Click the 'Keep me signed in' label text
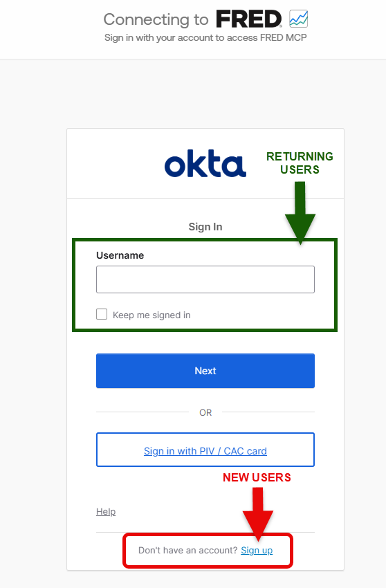The image size is (386, 588). point(151,315)
